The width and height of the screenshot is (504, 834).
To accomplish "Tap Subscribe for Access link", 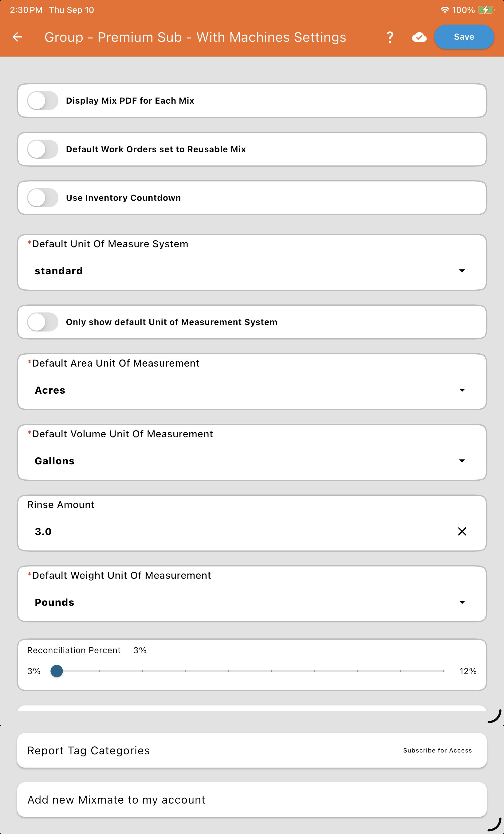I will tap(437, 750).
